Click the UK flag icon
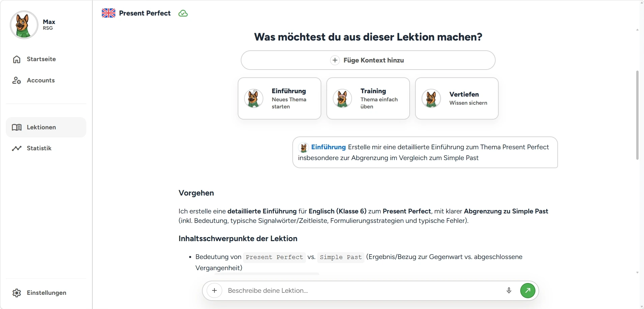Image resolution: width=644 pixels, height=309 pixels. pos(109,13)
